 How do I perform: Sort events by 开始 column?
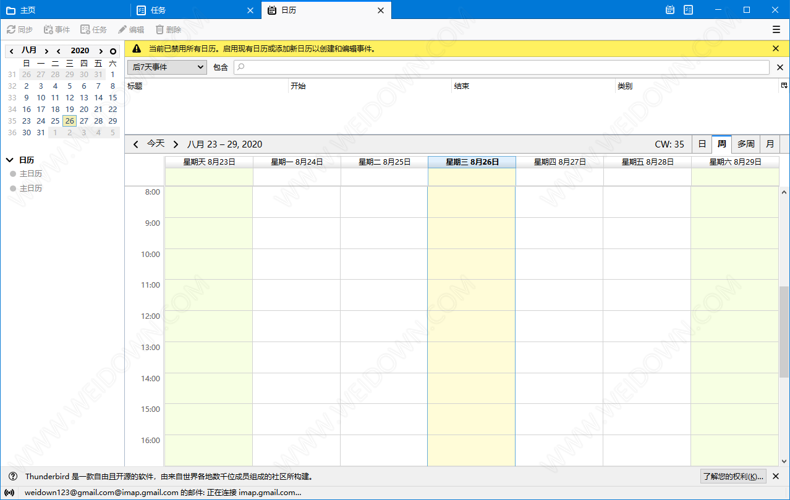click(370, 86)
